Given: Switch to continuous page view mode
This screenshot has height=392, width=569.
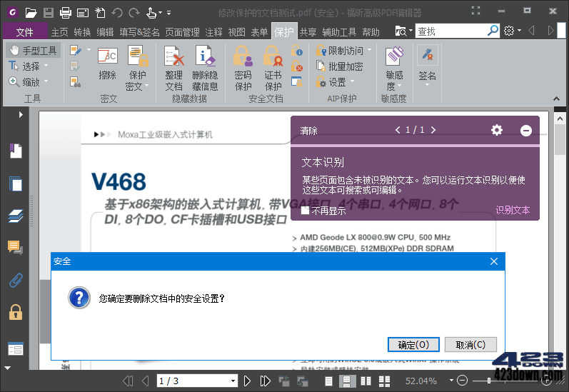Looking at the screenshot, I should [x=346, y=381].
